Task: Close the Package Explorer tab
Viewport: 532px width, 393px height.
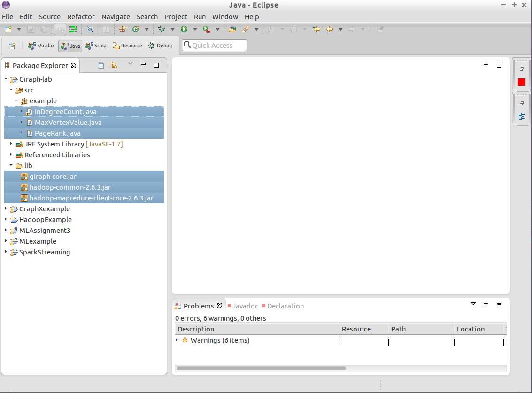Action: click(x=74, y=66)
